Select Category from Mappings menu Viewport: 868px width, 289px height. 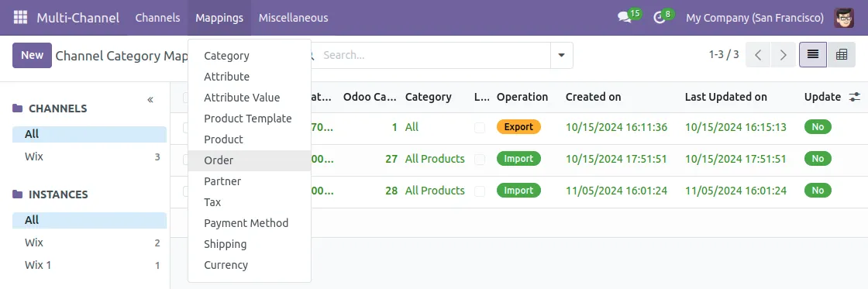[x=250, y=56]
